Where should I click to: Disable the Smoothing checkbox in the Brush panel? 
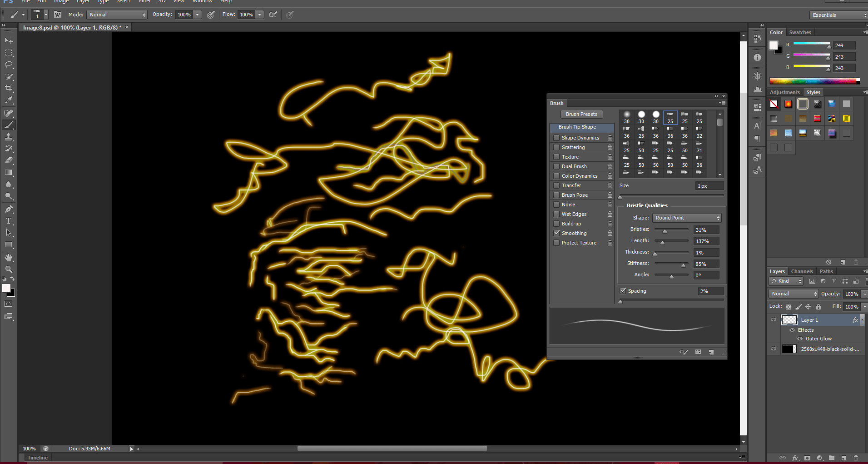point(557,233)
